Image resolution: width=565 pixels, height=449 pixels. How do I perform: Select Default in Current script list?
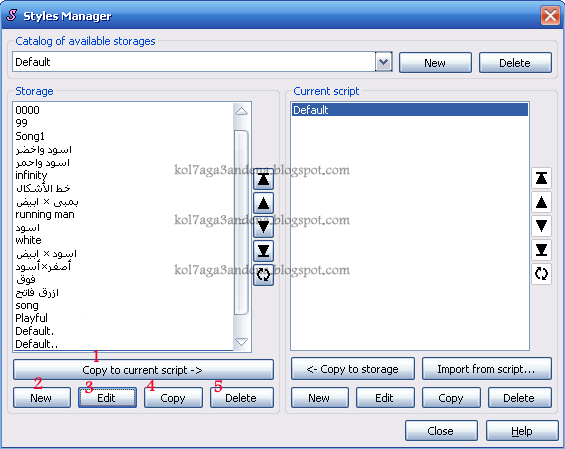click(410, 110)
